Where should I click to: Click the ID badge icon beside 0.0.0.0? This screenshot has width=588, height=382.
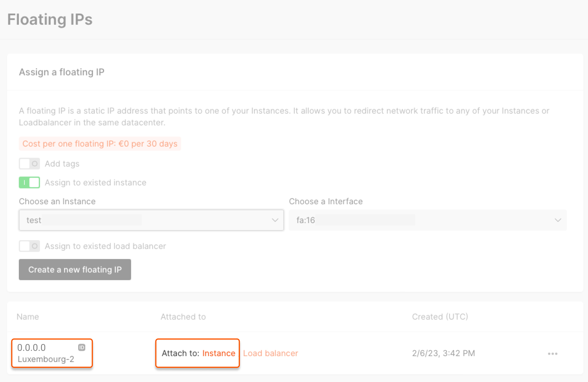[82, 347]
